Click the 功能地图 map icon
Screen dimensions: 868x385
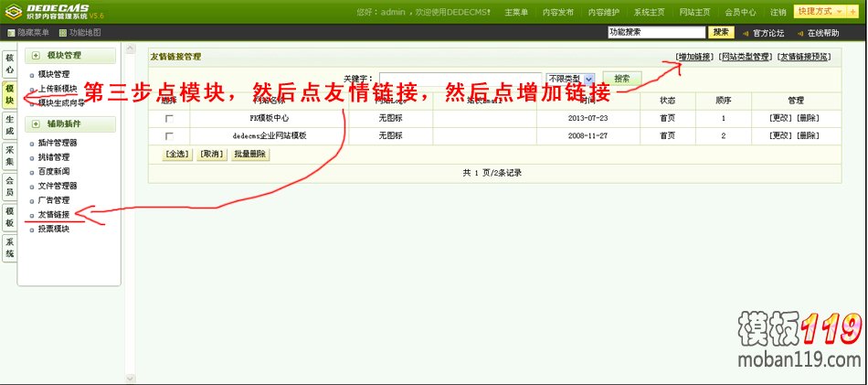62,33
